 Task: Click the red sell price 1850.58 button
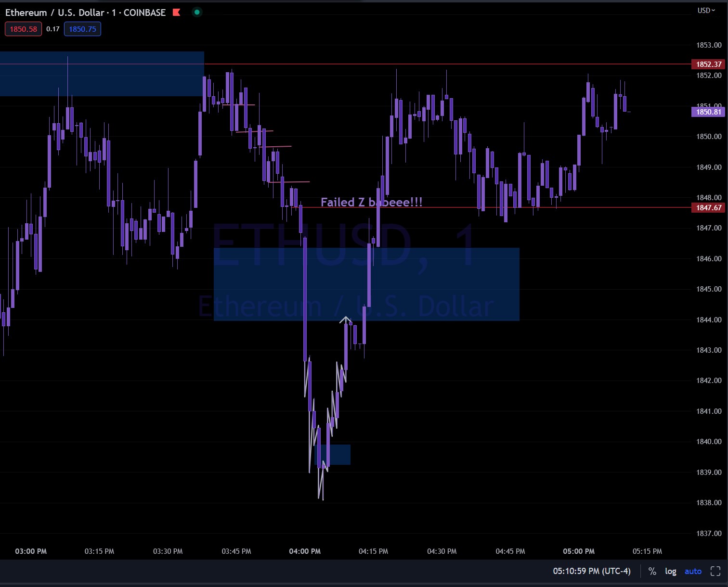23,29
